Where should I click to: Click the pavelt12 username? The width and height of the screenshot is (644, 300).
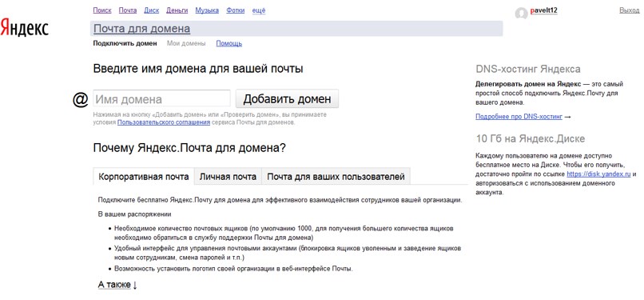point(543,10)
